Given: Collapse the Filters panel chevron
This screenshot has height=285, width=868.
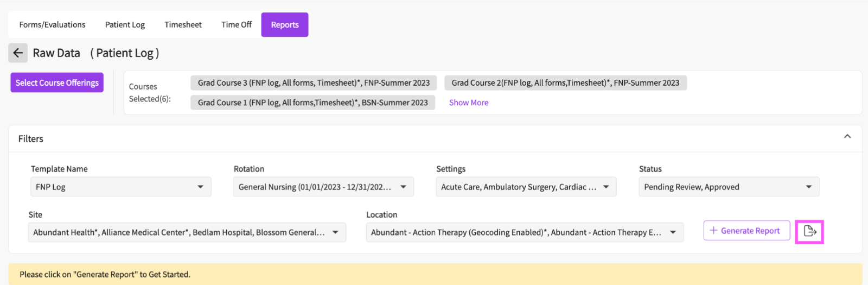Looking at the screenshot, I should point(847,137).
